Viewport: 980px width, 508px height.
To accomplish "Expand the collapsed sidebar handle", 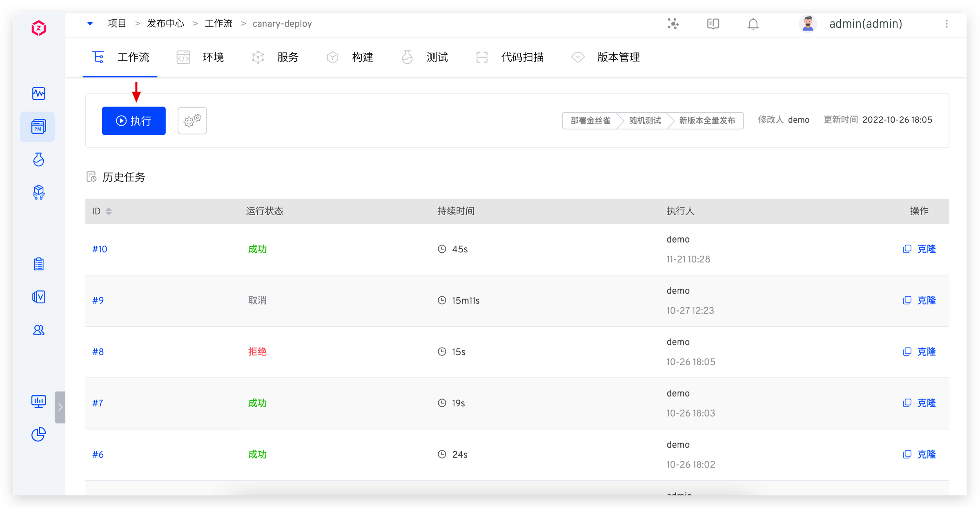I will [60, 407].
